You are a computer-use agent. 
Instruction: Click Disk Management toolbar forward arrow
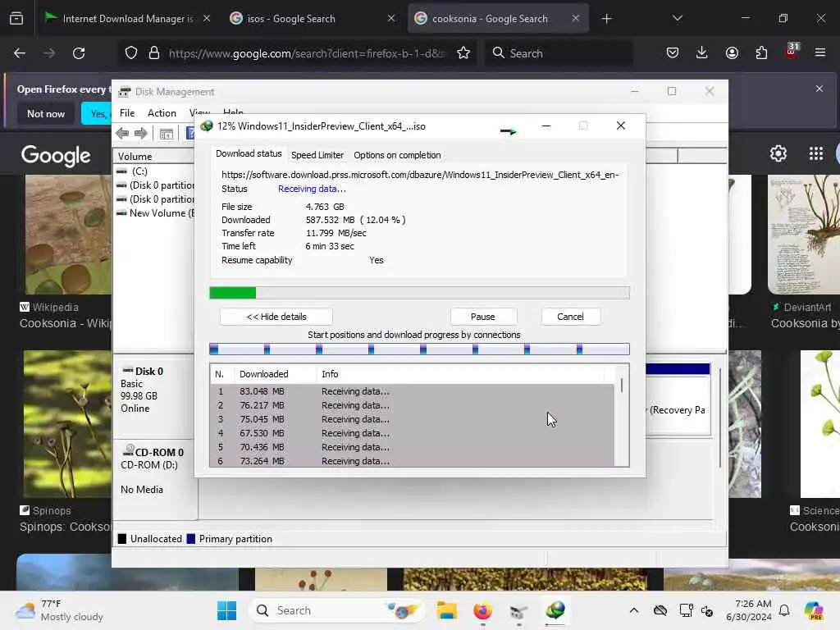click(141, 134)
